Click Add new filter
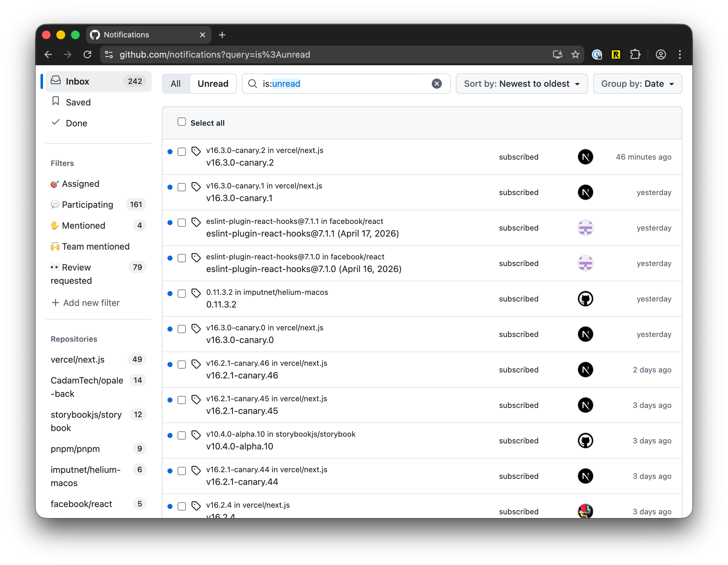The width and height of the screenshot is (728, 565). (x=86, y=303)
